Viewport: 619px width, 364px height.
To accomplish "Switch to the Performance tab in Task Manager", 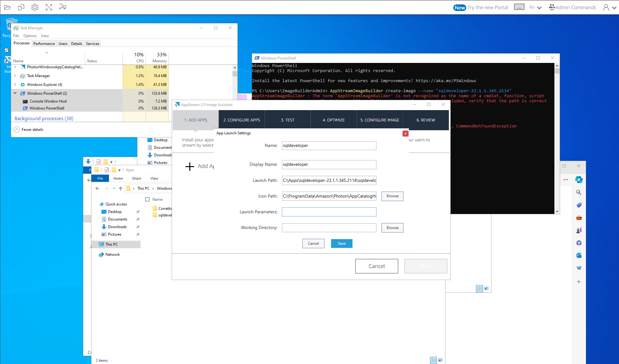I will pos(44,43).
